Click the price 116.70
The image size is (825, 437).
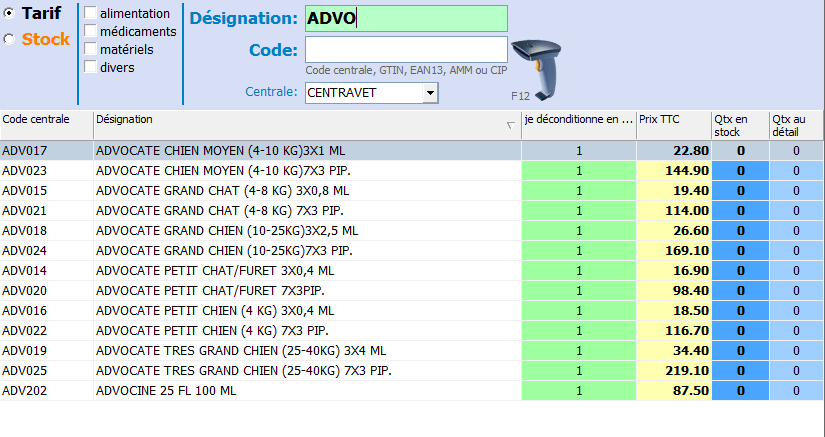(687, 331)
